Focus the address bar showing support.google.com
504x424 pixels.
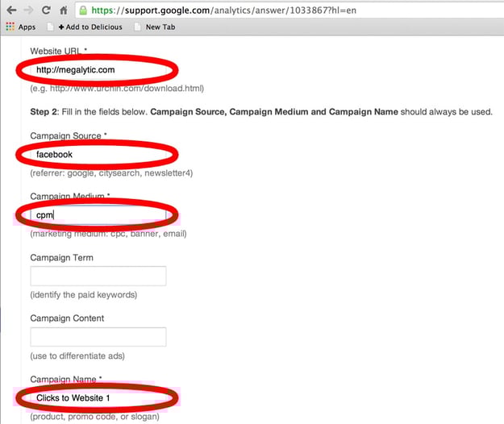[x=289, y=10]
